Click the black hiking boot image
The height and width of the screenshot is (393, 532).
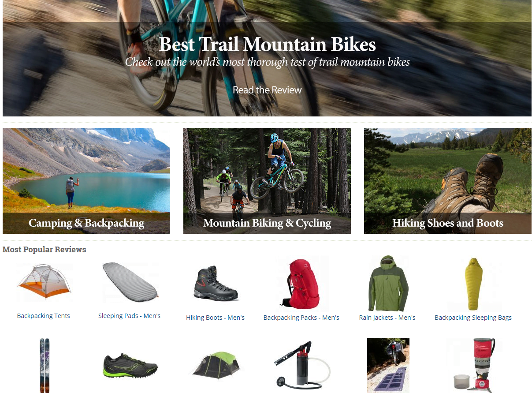[x=216, y=284]
